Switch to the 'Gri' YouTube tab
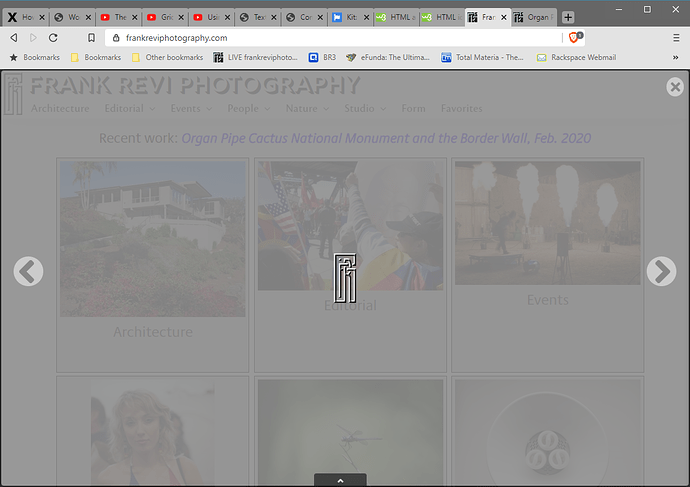The image size is (690, 487). click(160, 17)
